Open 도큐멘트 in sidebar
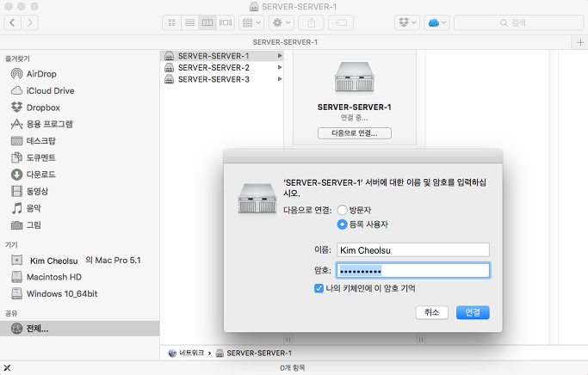The image size is (588, 375). pos(34,157)
